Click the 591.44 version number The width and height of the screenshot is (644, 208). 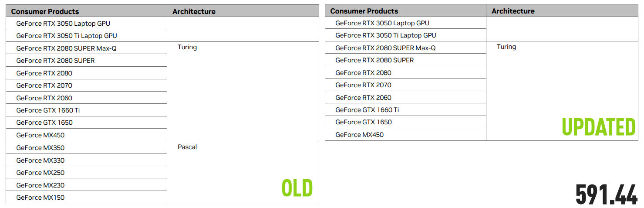click(606, 194)
